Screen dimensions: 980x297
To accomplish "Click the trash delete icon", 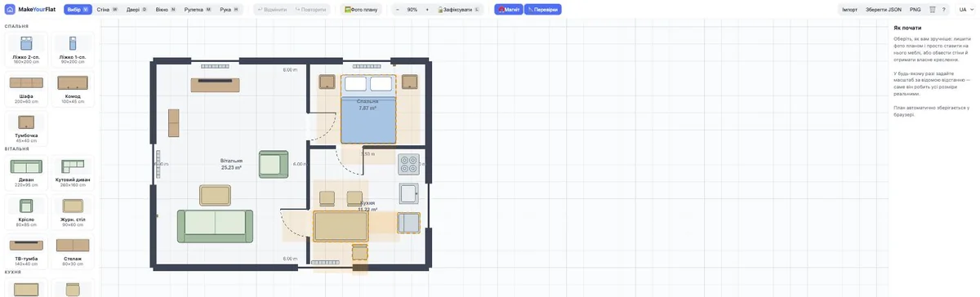I will [x=932, y=9].
